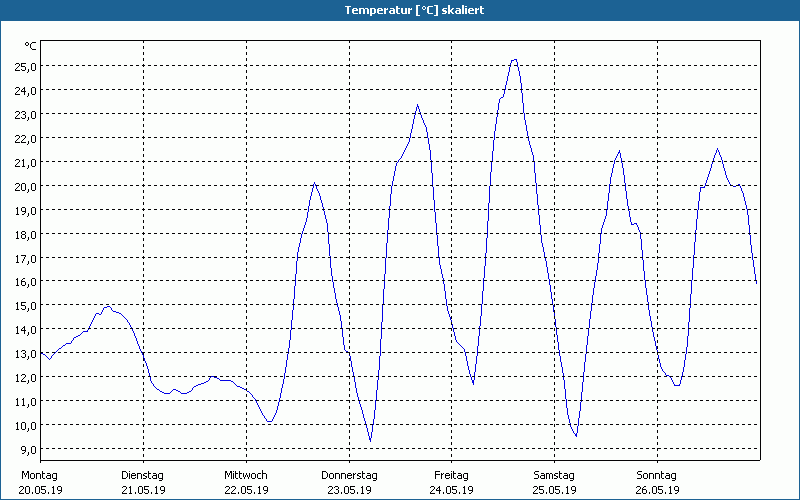The height and width of the screenshot is (500, 800).
Task: Click the curve's peak on Donnerstag near 23 °C
Action: (x=417, y=105)
